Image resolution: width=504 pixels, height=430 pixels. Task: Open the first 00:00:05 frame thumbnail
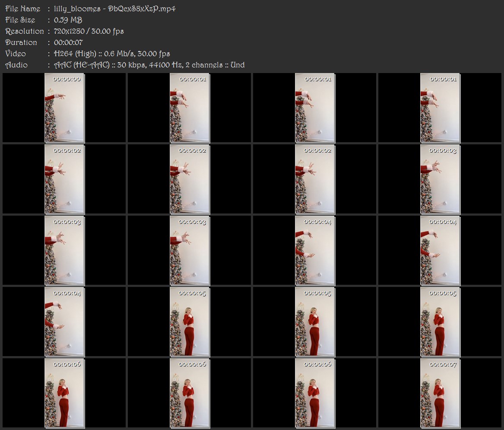click(190, 322)
